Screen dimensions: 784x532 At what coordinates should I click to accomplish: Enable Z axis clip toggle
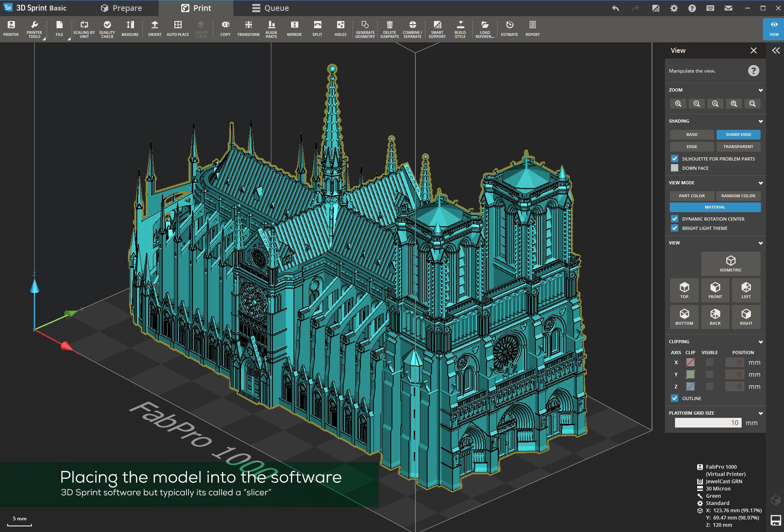tap(691, 386)
